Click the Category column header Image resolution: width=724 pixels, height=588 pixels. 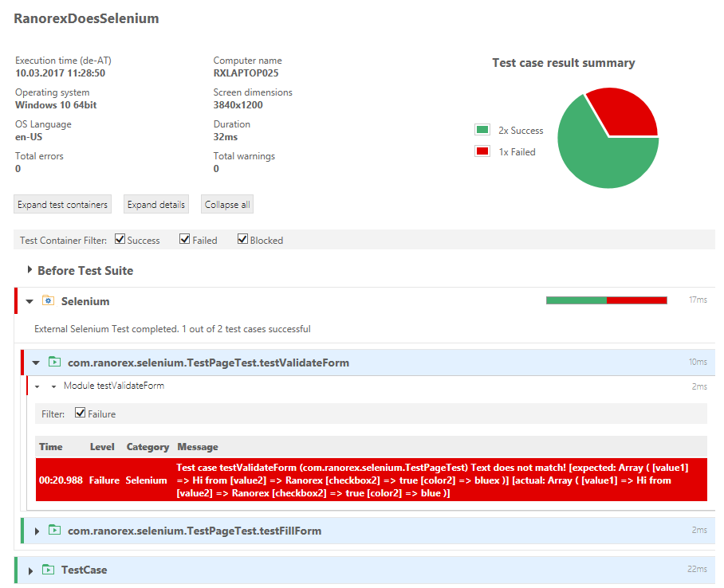pyautogui.click(x=148, y=447)
